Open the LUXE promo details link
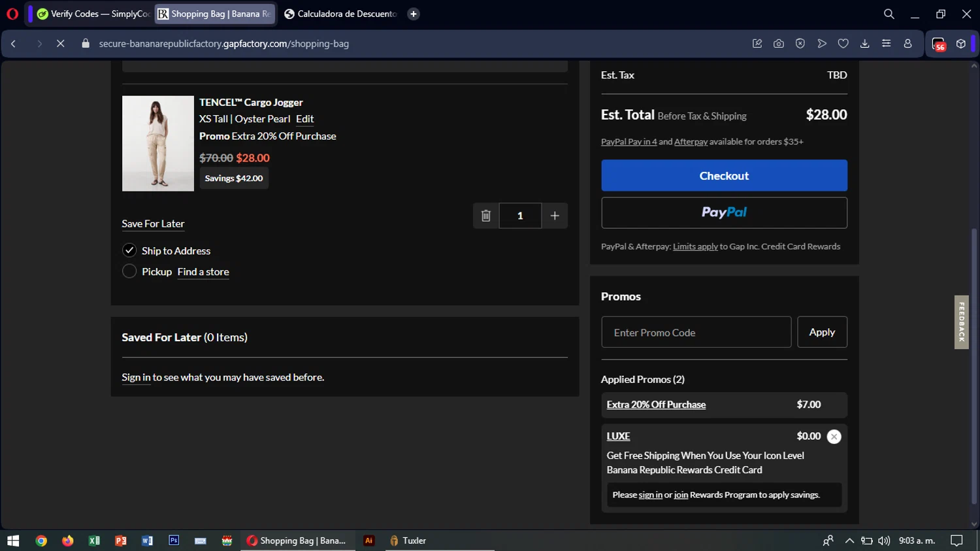Image resolution: width=980 pixels, height=551 pixels. coord(618,436)
